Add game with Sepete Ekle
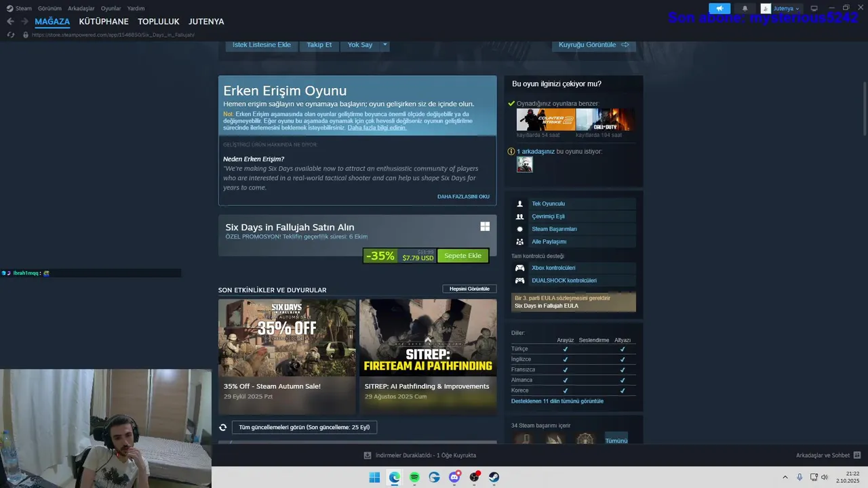 click(462, 256)
